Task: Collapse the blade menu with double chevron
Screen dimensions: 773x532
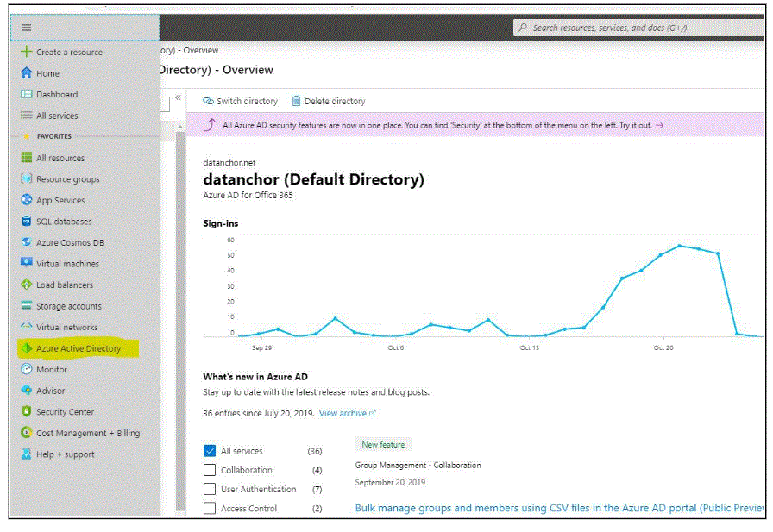Action: pos(178,97)
